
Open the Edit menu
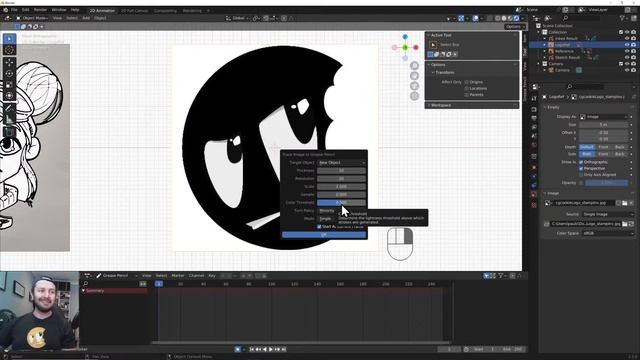coord(26,10)
